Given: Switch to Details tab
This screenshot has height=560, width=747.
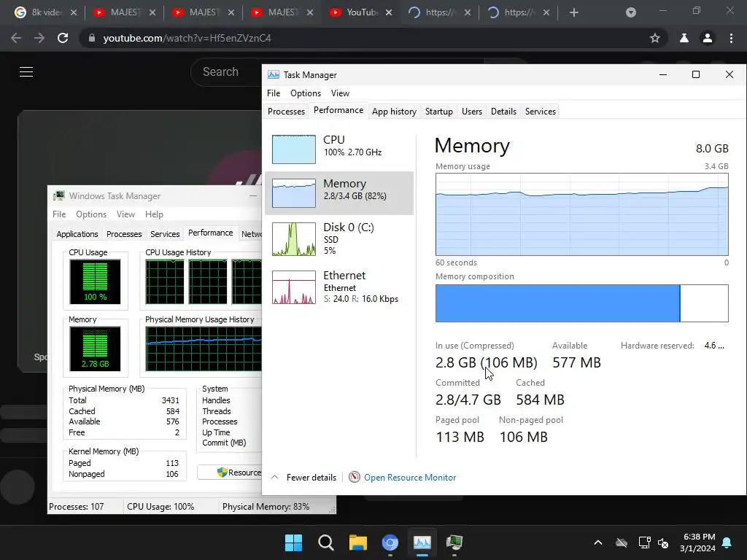Looking at the screenshot, I should [x=503, y=112].
